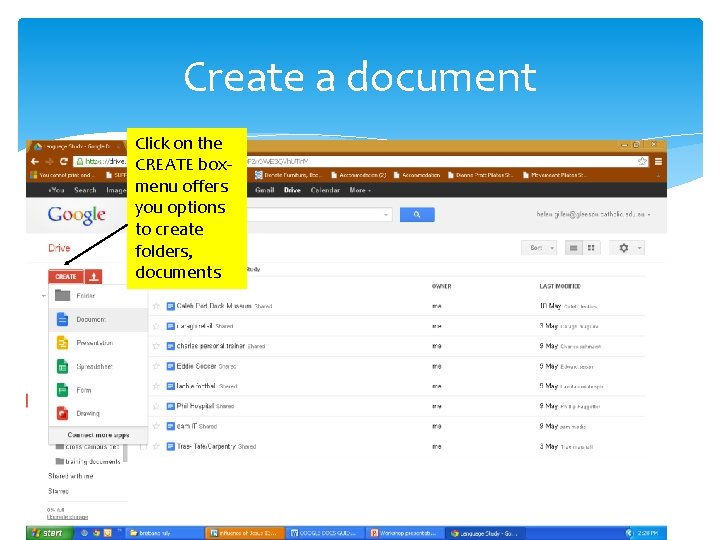This screenshot has width=720, height=540.
Task: Choose Presentation from the Create menu
Action: click(98, 343)
